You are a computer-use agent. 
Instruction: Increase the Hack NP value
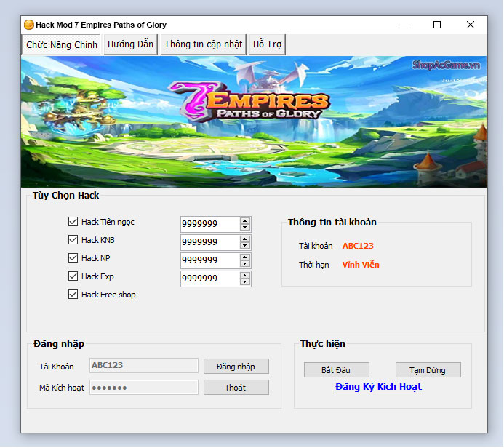[245, 257]
